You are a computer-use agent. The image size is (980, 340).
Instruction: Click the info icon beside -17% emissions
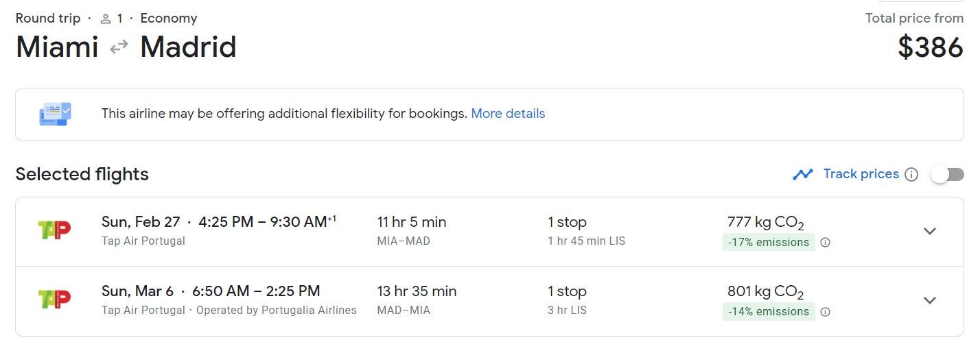(826, 242)
